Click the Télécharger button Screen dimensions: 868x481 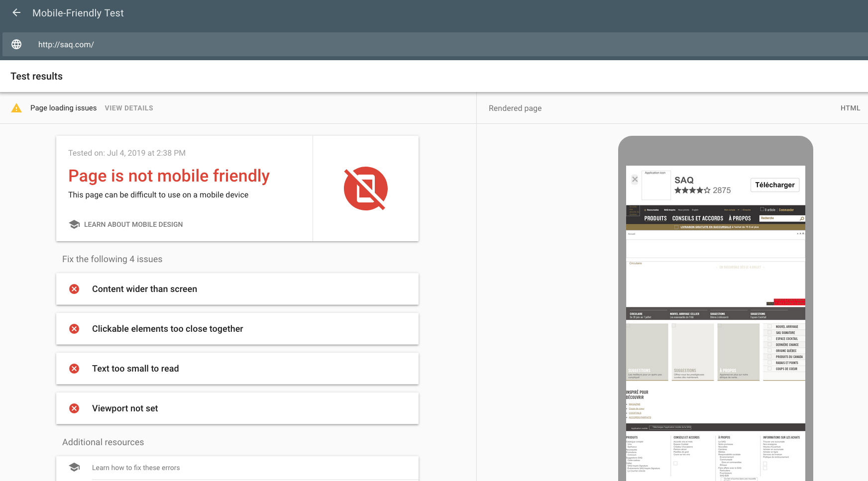point(774,185)
